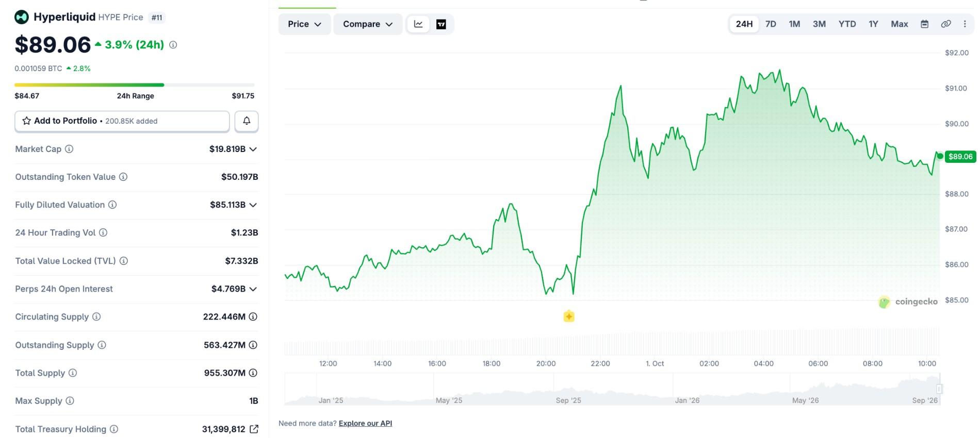Click the range handle on the chart navigator
Image resolution: width=980 pixels, height=438 pixels.
click(x=939, y=389)
